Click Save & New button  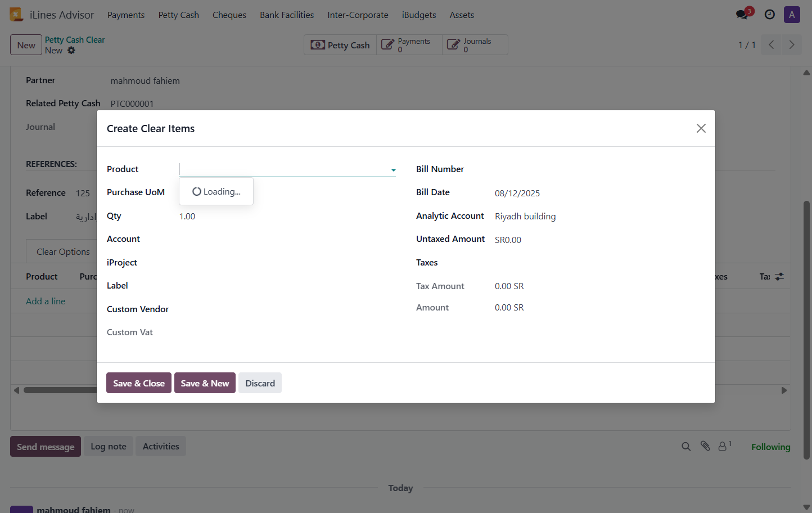[x=205, y=383]
